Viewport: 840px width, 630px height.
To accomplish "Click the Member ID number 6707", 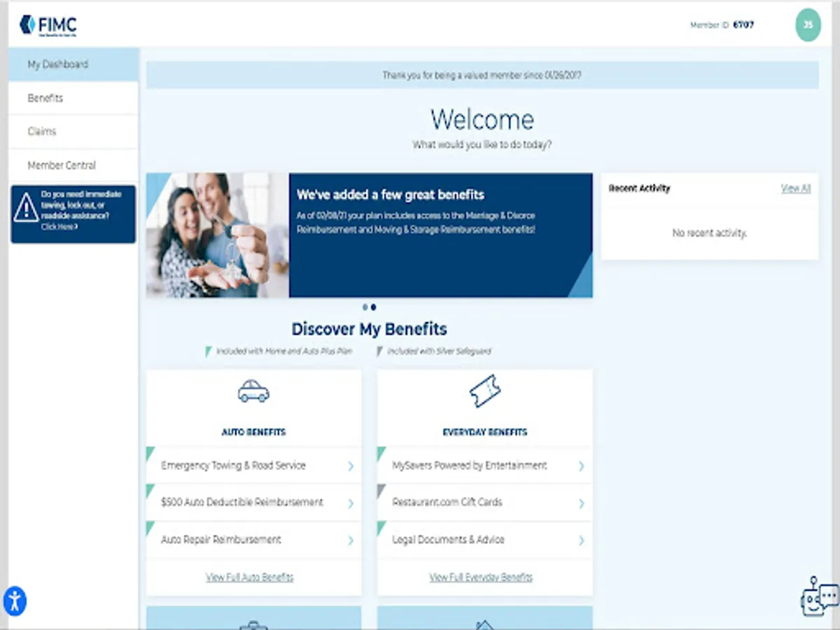I will click(743, 25).
